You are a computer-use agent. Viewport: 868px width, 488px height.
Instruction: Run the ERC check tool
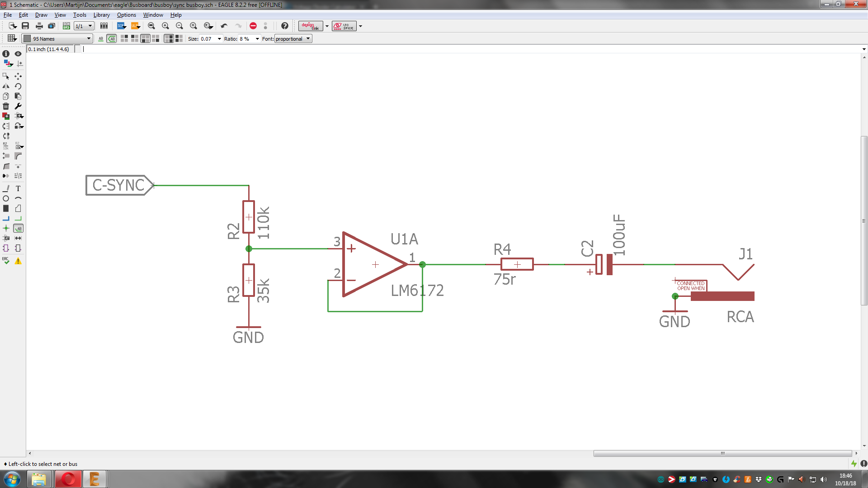tap(6, 261)
